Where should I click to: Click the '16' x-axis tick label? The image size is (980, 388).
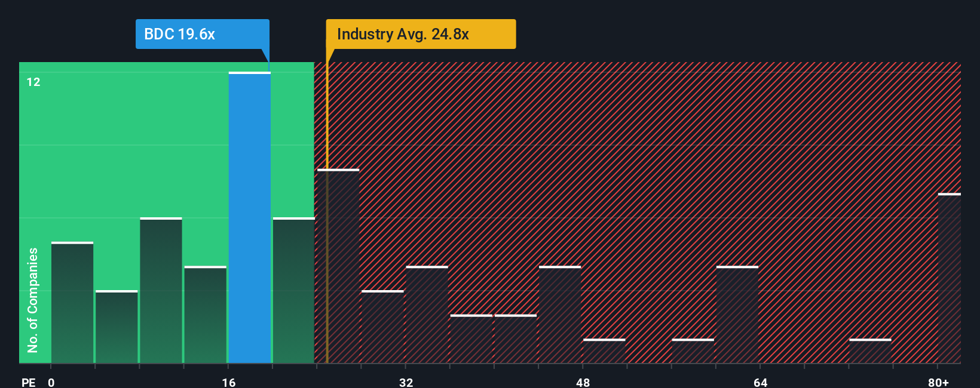[229, 382]
